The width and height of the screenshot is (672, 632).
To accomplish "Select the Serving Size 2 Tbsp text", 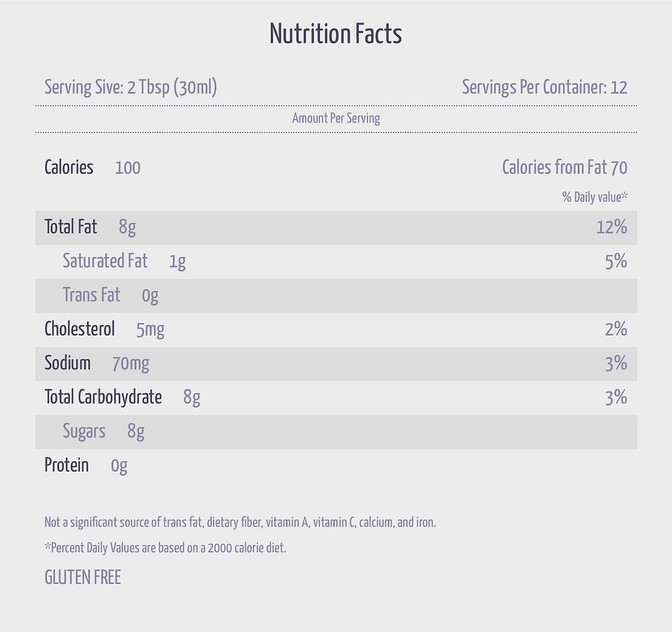I will pyautogui.click(x=131, y=87).
